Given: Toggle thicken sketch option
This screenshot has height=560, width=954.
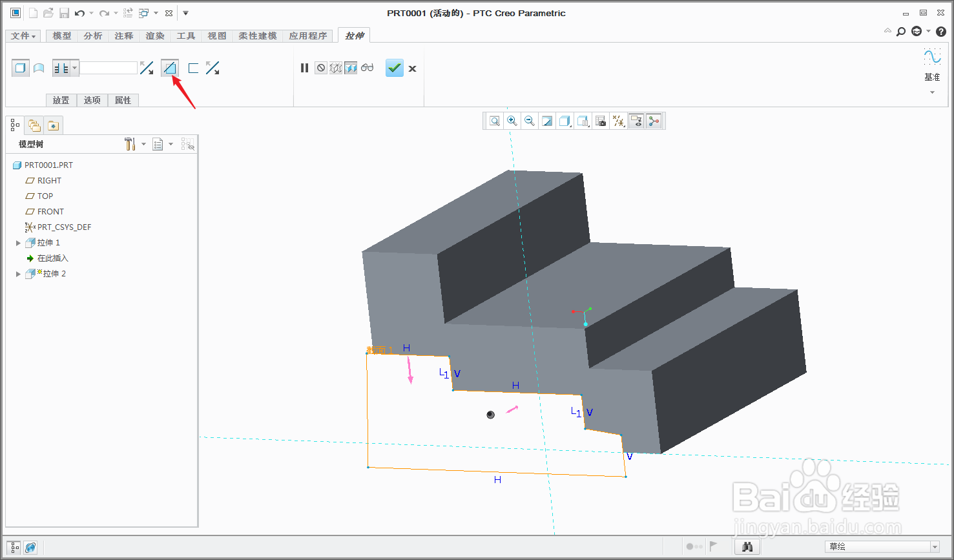Looking at the screenshot, I should (x=192, y=68).
